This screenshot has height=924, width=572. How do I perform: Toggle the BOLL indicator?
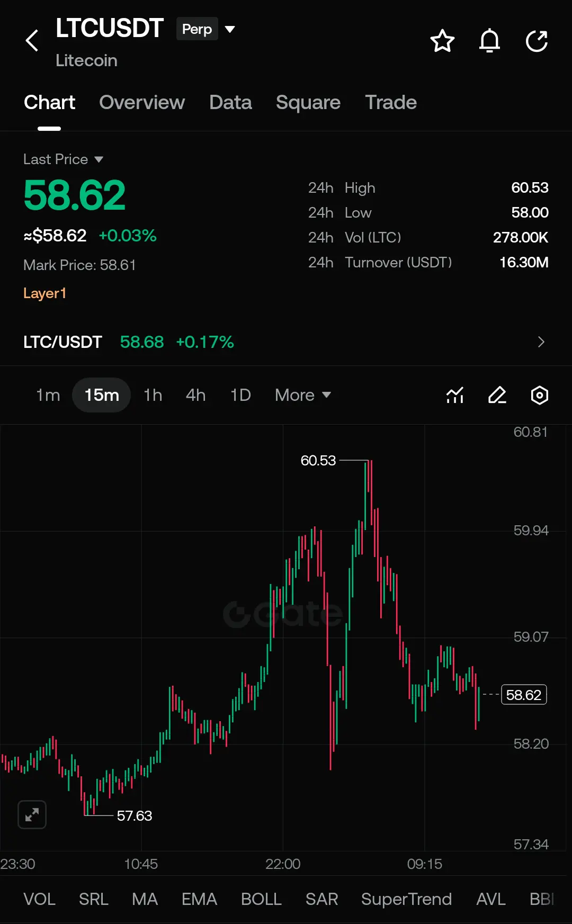pyautogui.click(x=262, y=899)
